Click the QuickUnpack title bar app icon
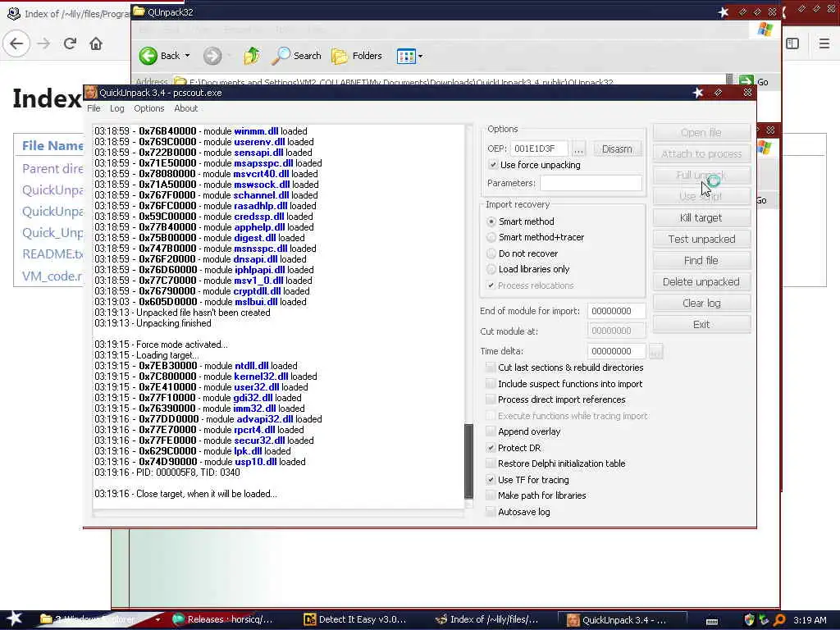840x630 pixels. (90, 92)
